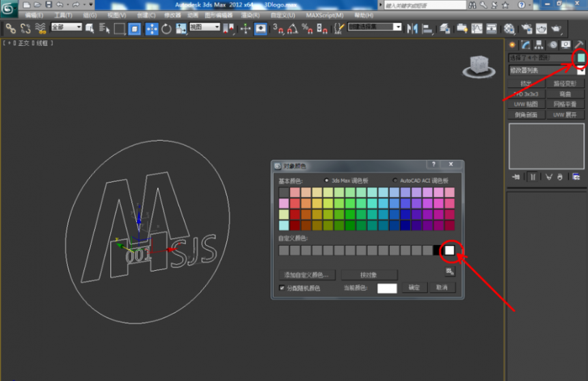The image size is (588, 381).
Task: Open the selection filter 全部 dropdown
Action: [66, 27]
